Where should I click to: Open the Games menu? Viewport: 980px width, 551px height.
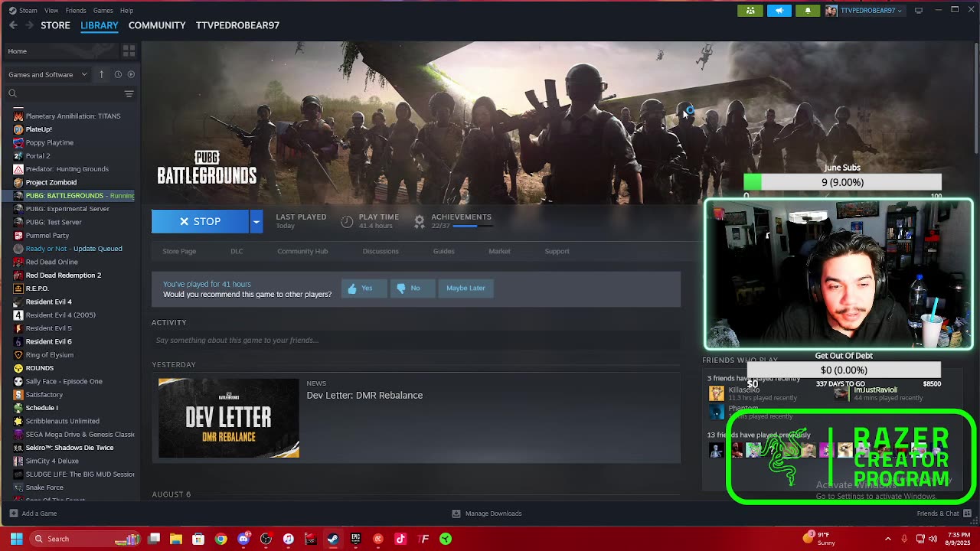point(103,11)
